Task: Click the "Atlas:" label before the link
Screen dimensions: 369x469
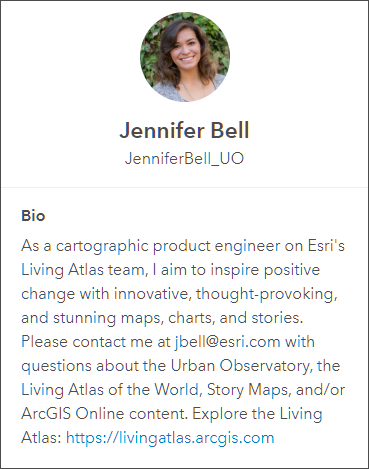Action: pyautogui.click(x=41, y=438)
